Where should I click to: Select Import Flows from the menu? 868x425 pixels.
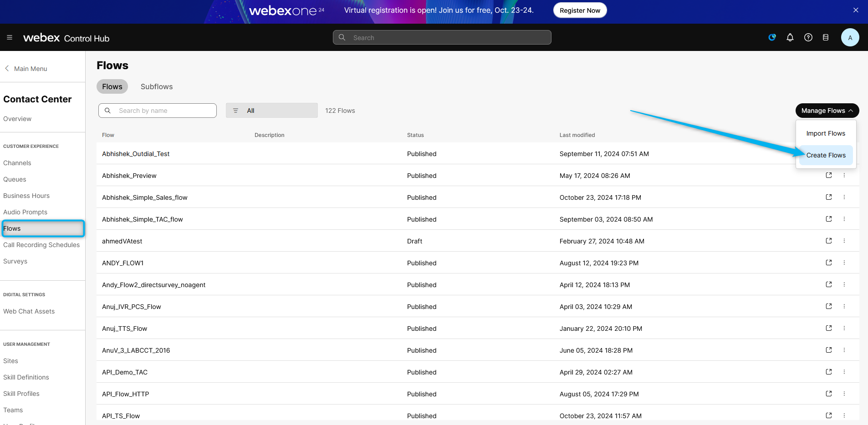pyautogui.click(x=826, y=133)
